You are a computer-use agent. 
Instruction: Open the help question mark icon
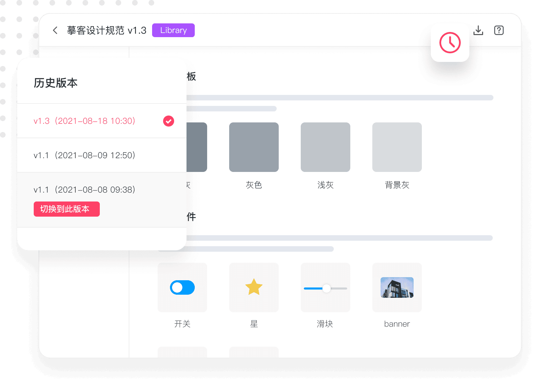[x=499, y=30]
